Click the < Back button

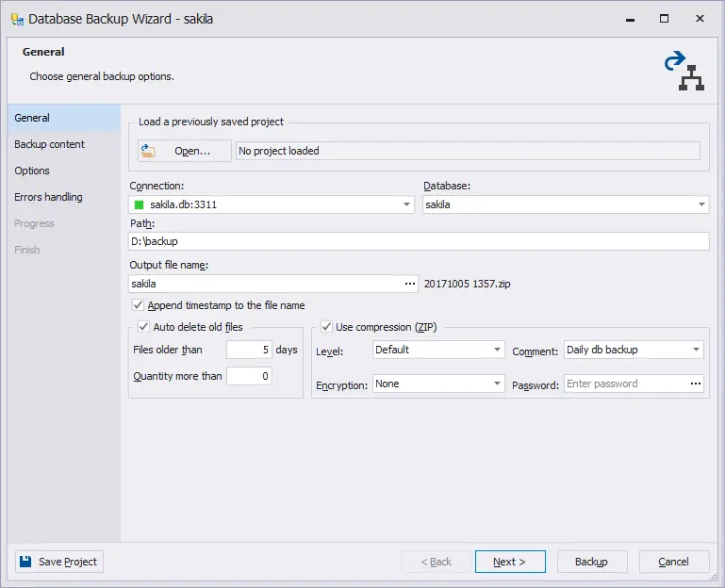pyautogui.click(x=436, y=562)
